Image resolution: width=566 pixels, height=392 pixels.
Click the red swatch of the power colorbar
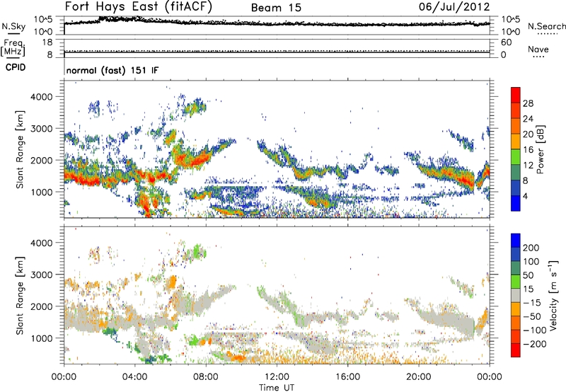point(516,96)
